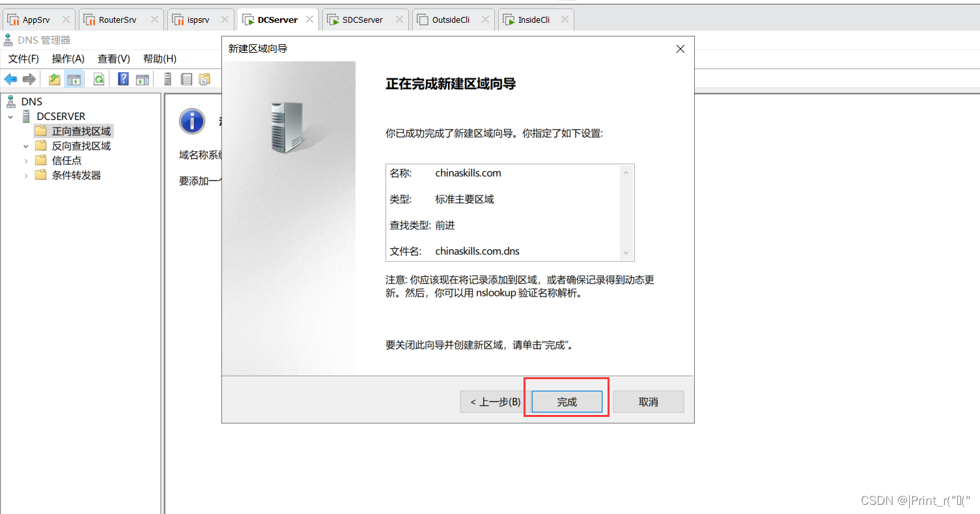980x514 pixels.
Task: Click the Refresh icon in the DNS toolbar
Action: pyautogui.click(x=99, y=79)
